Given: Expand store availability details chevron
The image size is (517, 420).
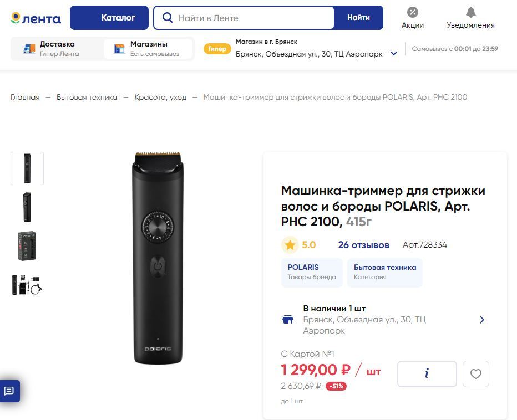Looking at the screenshot, I should pyautogui.click(x=482, y=320).
